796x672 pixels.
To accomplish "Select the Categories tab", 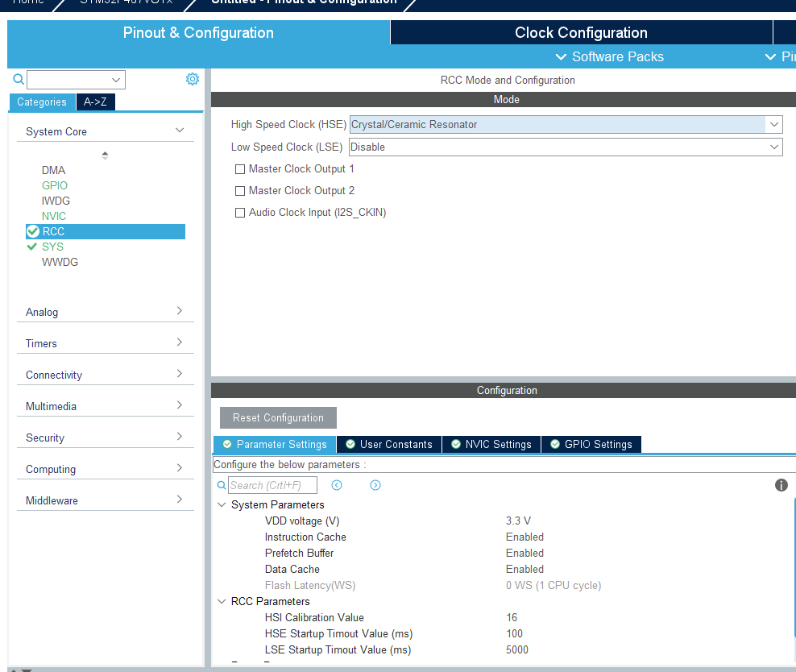I will [42, 102].
